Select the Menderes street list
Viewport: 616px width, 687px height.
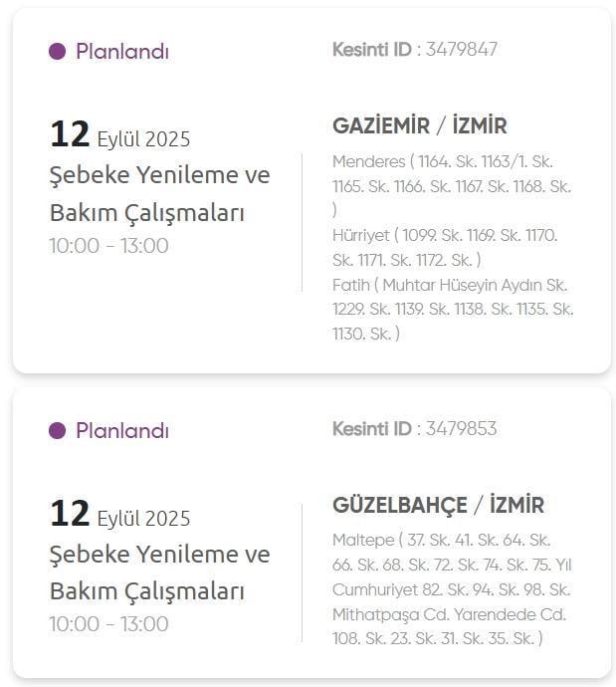(451, 173)
